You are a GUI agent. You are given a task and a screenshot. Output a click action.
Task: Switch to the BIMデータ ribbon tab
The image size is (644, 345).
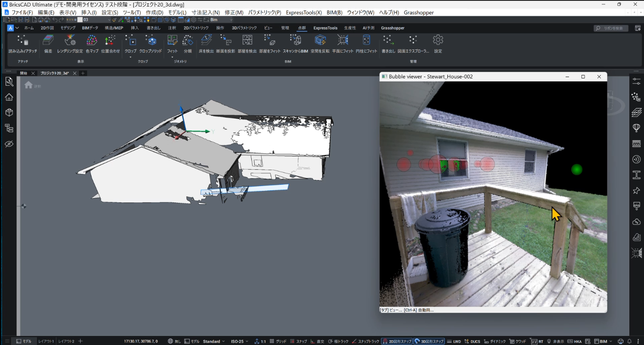coord(90,28)
